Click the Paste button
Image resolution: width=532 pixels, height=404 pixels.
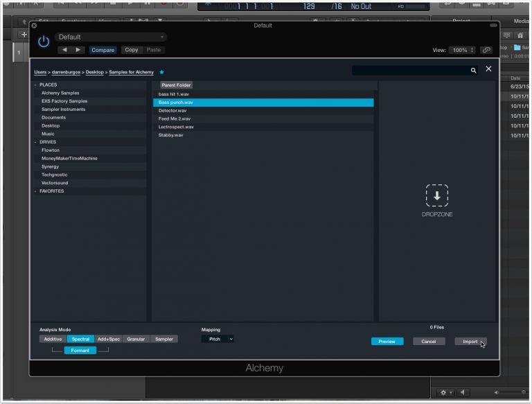click(x=153, y=50)
